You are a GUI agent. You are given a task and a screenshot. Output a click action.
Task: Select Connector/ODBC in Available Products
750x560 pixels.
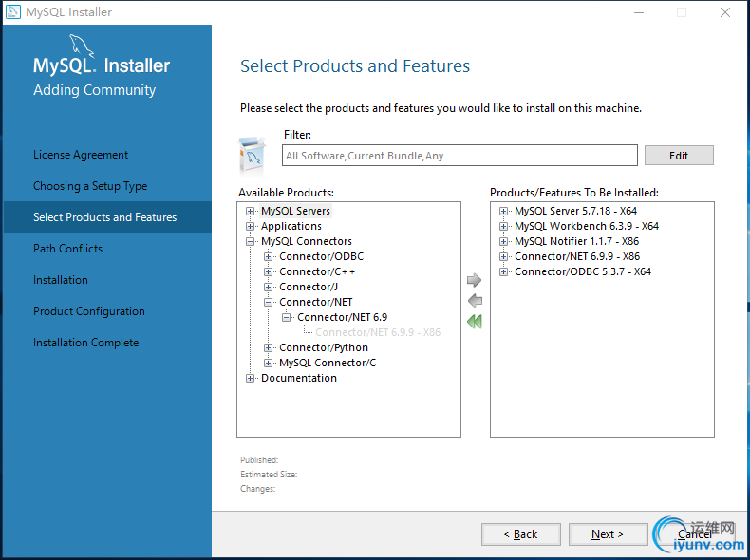pos(322,257)
